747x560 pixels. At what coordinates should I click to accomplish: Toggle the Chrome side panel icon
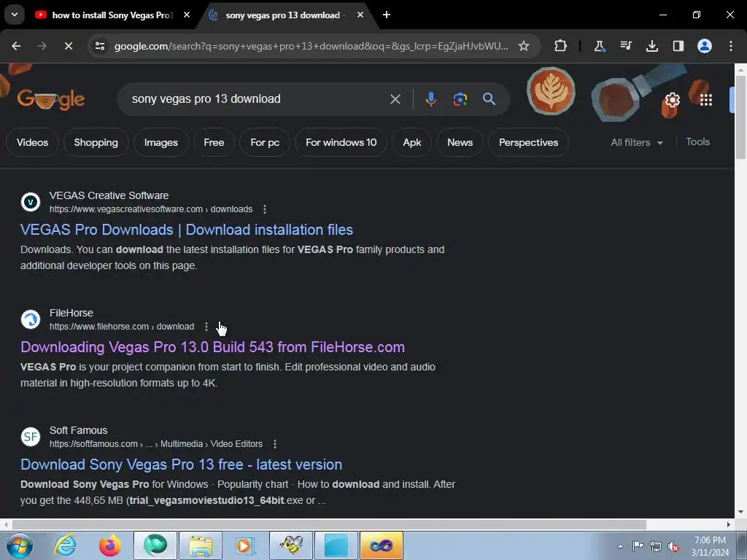pos(678,46)
